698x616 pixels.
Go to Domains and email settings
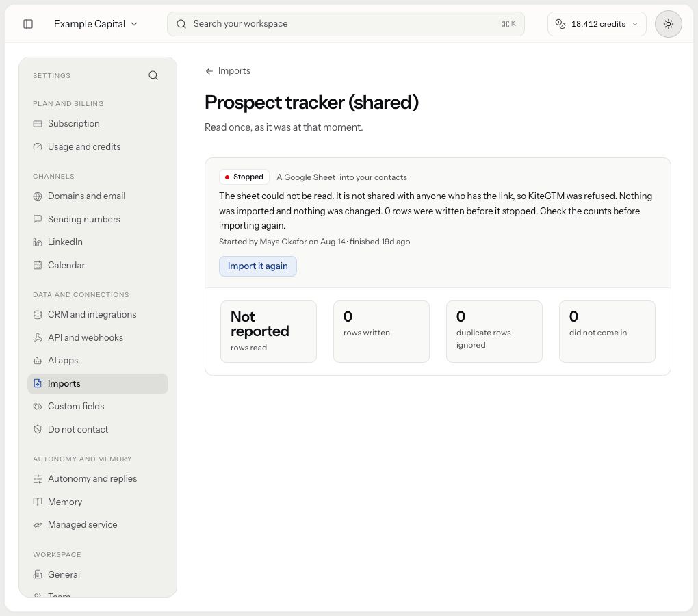tap(98, 196)
